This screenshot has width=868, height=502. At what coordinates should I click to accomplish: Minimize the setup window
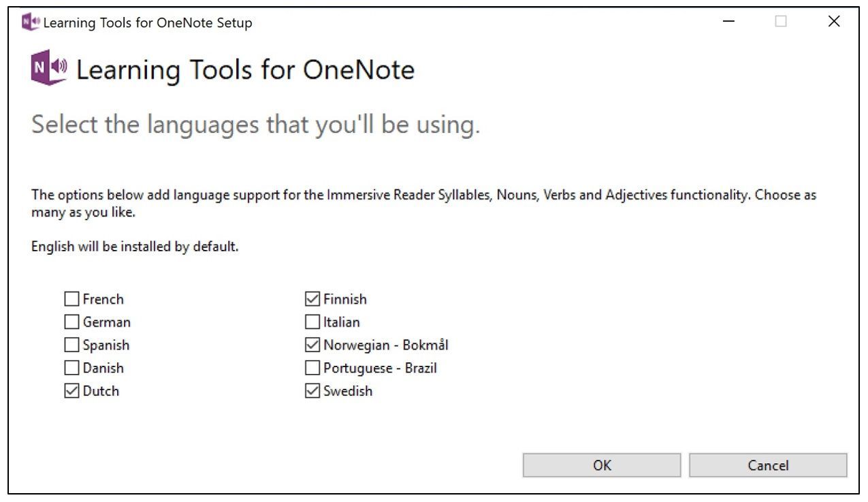coord(729,21)
